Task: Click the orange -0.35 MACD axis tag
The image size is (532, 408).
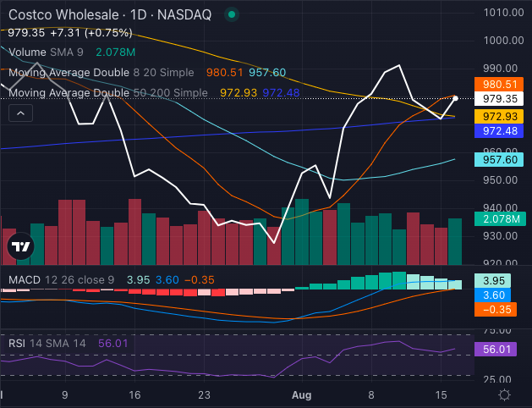Action: 496,310
